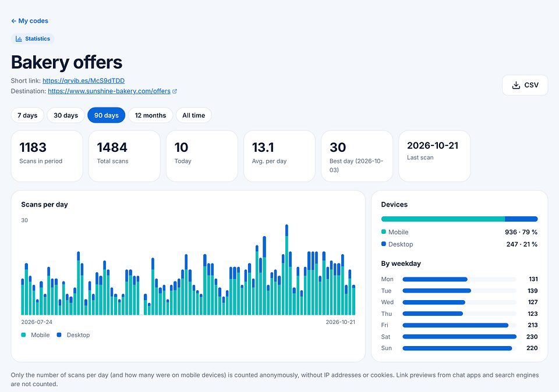
Task: Click the 1183 Scans in period card
Action: pyautogui.click(x=47, y=156)
